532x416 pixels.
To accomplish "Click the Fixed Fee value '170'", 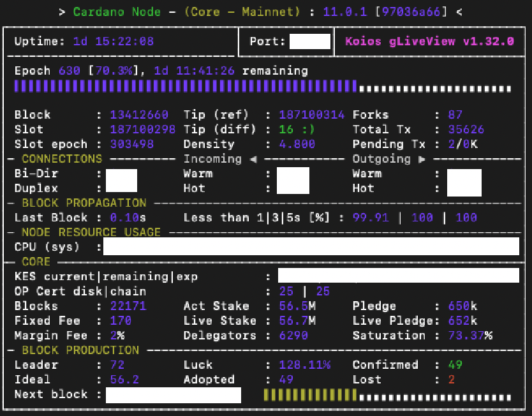I will point(121,320).
